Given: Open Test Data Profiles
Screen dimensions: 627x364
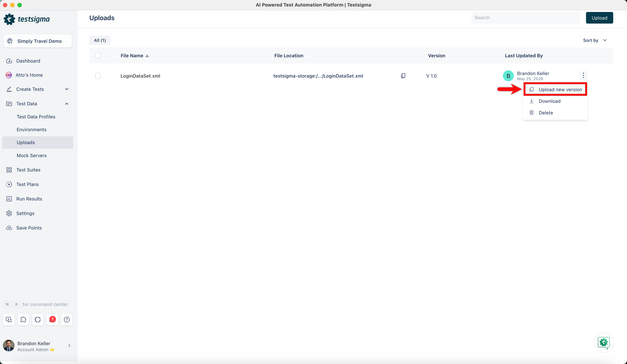Looking at the screenshot, I should [x=36, y=117].
